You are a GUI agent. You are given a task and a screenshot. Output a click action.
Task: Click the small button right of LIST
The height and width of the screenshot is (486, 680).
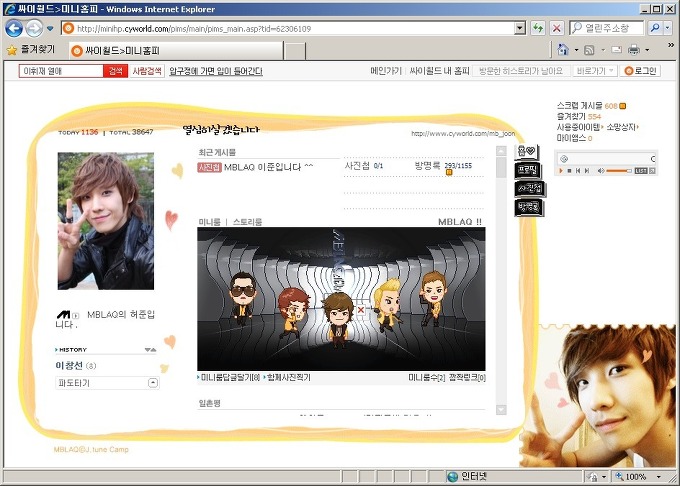click(652, 171)
